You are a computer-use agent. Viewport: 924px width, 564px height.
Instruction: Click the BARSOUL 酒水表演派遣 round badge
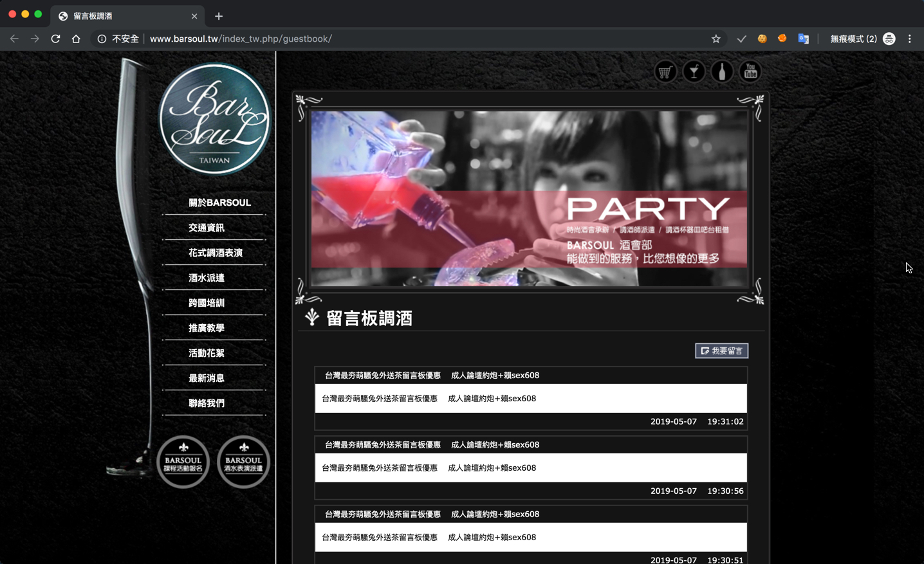pyautogui.click(x=243, y=462)
